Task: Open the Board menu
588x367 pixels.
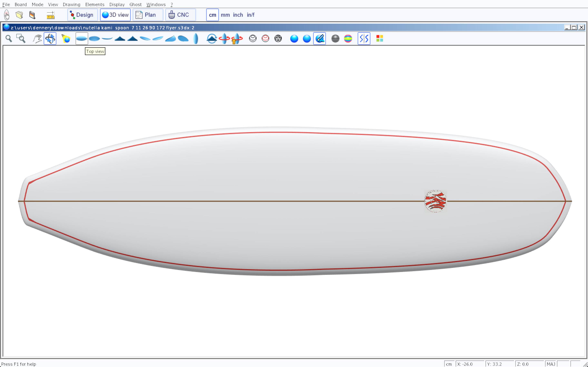Action: click(x=21, y=4)
